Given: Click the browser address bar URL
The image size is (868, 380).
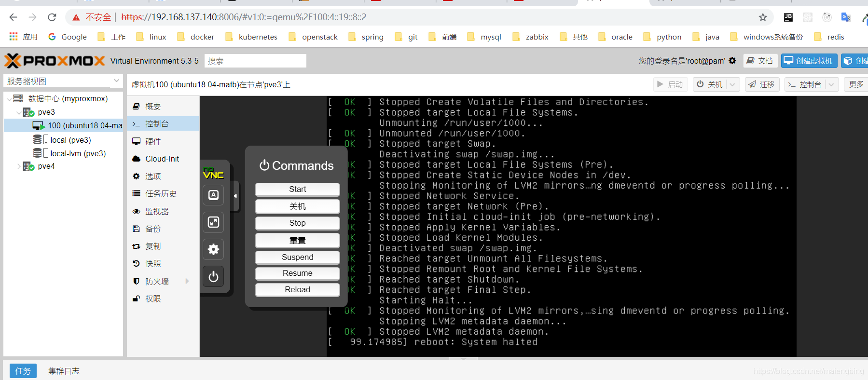Looking at the screenshot, I should 244,17.
